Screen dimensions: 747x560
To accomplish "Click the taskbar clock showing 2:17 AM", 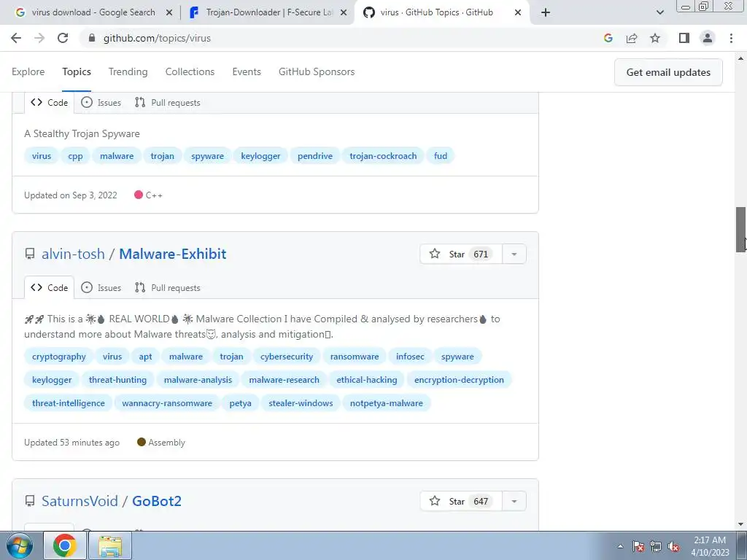I will 710,546.
